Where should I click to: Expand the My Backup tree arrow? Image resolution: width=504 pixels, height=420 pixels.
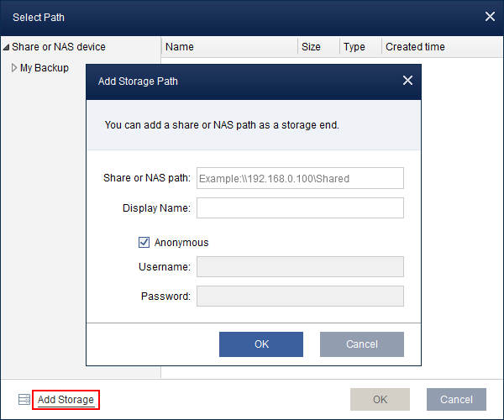pos(14,68)
